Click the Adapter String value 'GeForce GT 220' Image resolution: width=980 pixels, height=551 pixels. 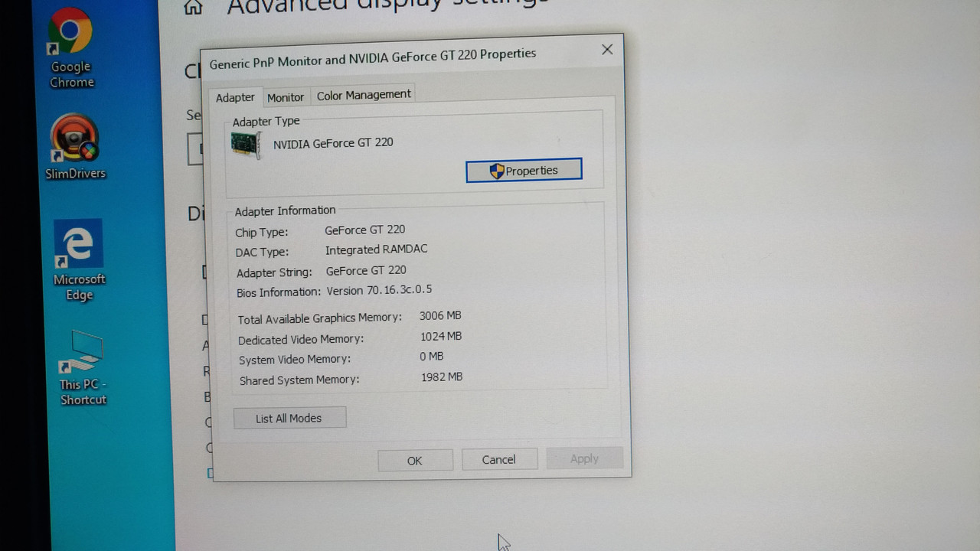[366, 270]
